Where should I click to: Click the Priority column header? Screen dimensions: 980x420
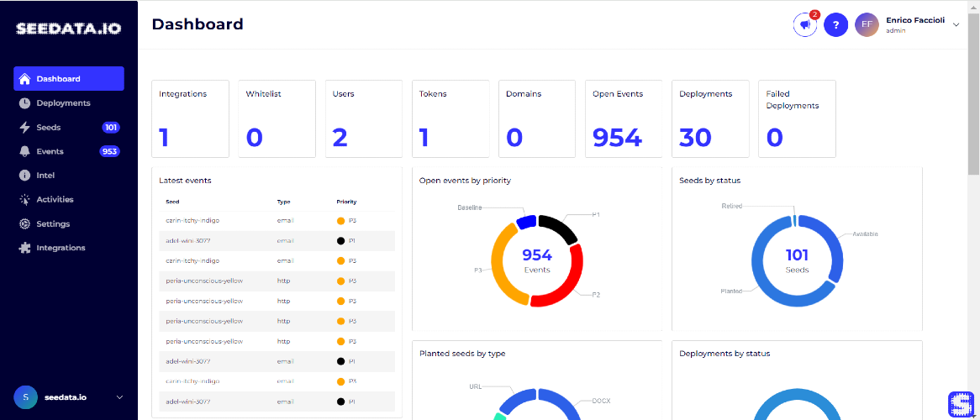coord(346,202)
